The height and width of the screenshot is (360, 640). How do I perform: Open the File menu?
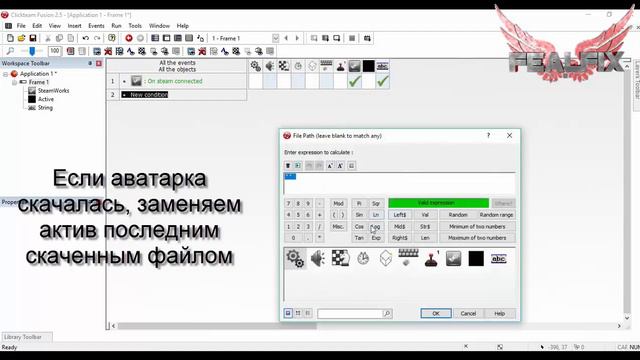(x=21, y=26)
